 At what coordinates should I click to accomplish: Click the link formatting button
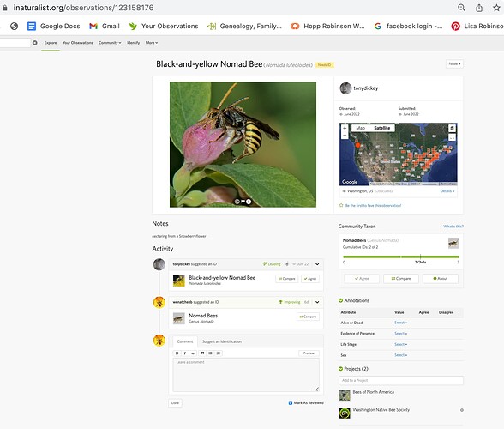[193, 353]
